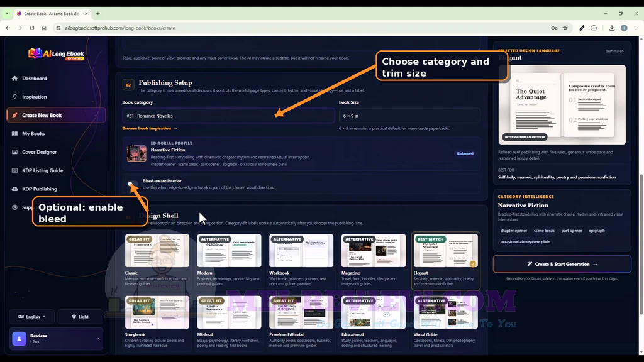Image resolution: width=644 pixels, height=362 pixels.
Task: Click the Elegant interior spread preview image
Action: (x=562, y=105)
